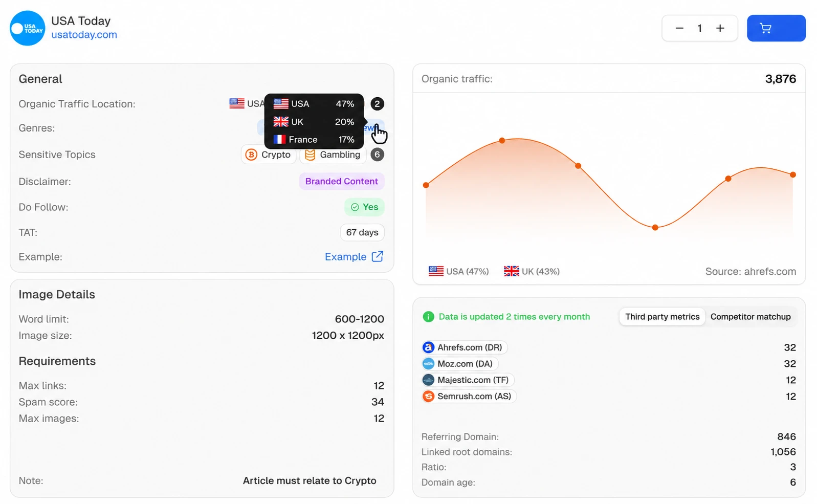Add to cart with blue cart button
This screenshot has height=504, width=817.
pos(776,28)
